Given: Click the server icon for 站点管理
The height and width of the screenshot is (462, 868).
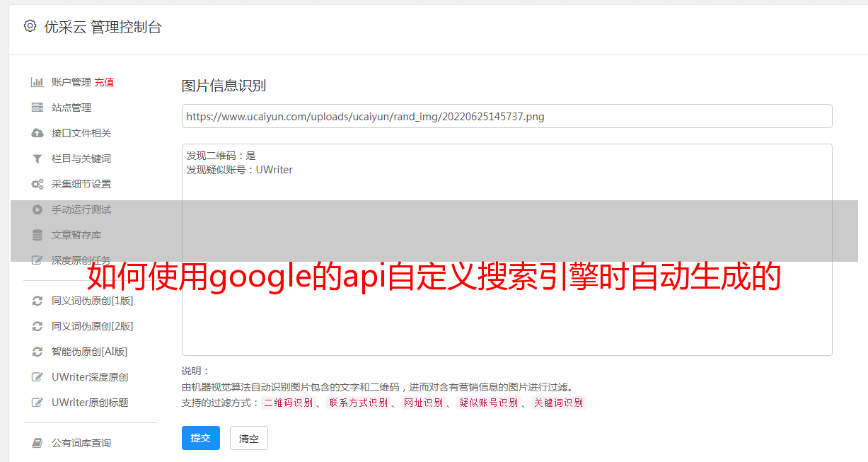Looking at the screenshot, I should (37, 108).
